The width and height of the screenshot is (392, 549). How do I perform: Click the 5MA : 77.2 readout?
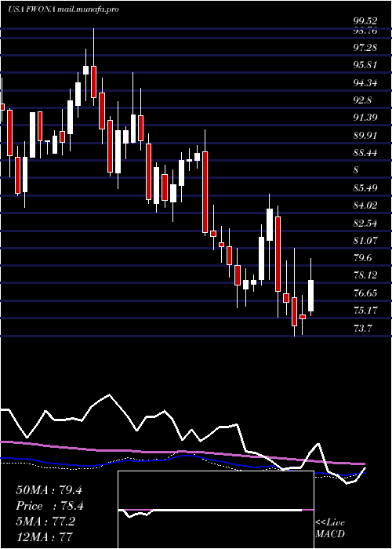click(45, 522)
